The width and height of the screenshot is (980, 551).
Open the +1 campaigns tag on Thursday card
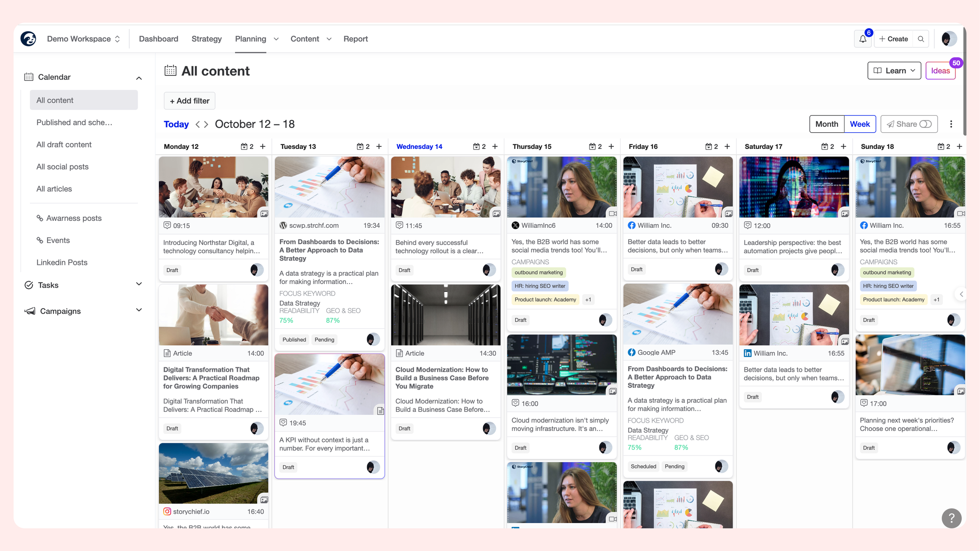[588, 300]
